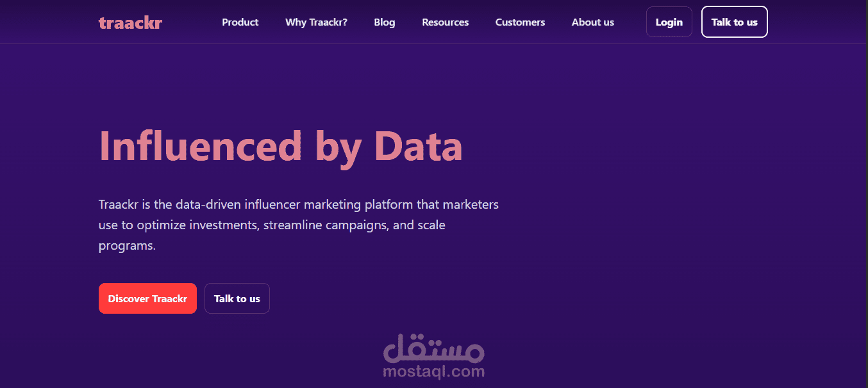The width and height of the screenshot is (868, 388).
Task: Click the mostaql.com watermark text
Action: 433,371
